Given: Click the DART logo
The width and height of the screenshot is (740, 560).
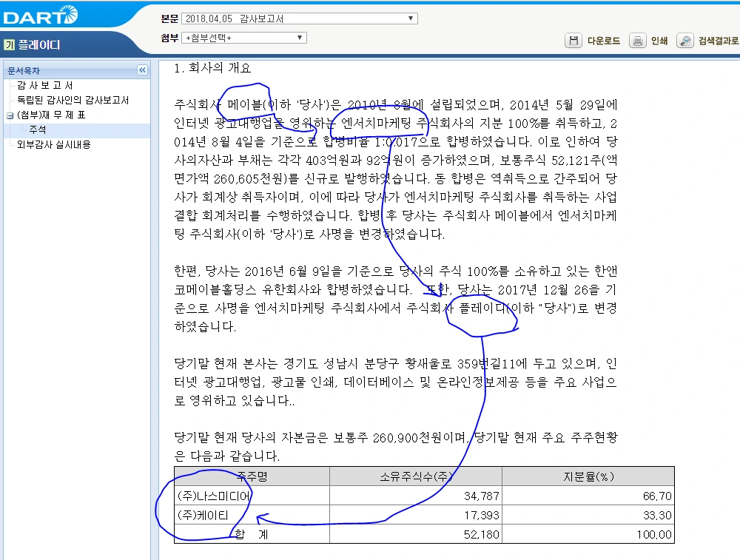Looking at the screenshot, I should click(x=40, y=16).
